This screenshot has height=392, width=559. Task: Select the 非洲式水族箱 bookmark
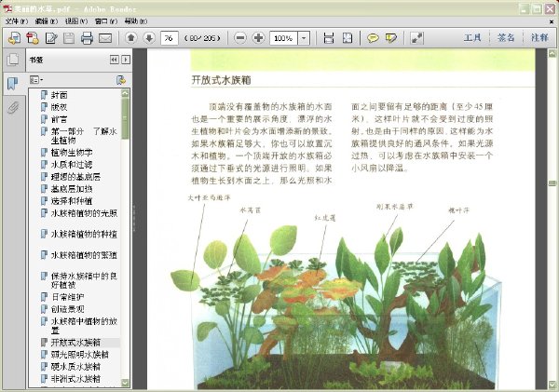tap(75, 379)
